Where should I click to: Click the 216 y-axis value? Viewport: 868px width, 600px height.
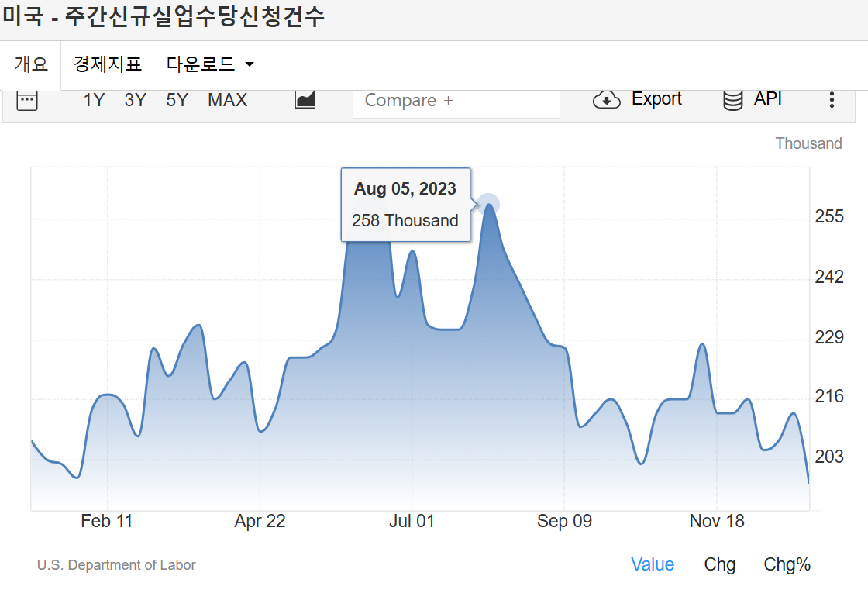(x=829, y=396)
